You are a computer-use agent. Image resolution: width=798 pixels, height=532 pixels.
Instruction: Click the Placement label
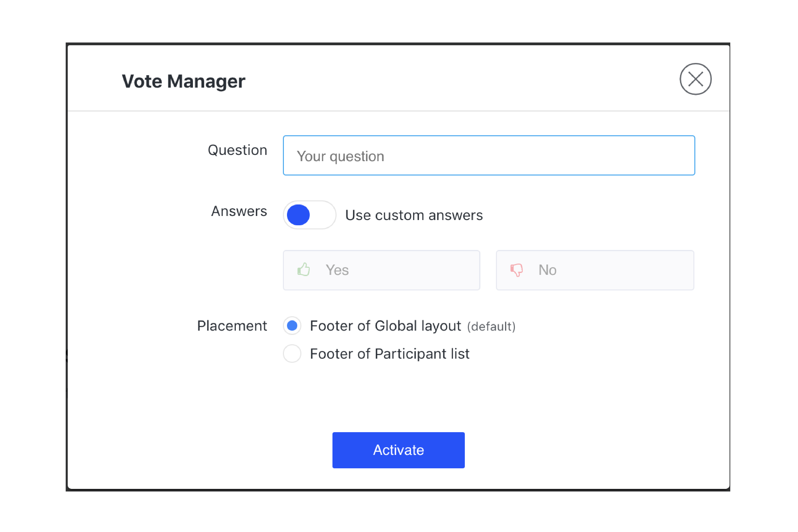(232, 326)
